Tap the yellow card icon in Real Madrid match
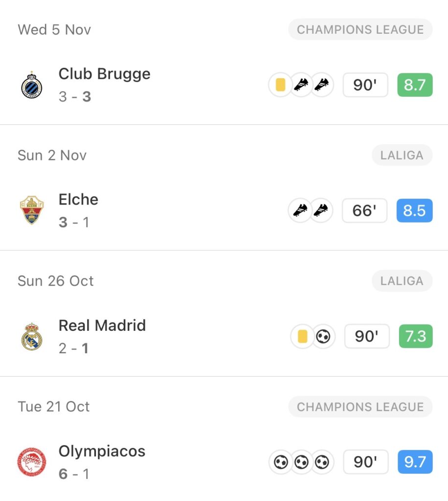448x501 pixels. coord(302,337)
